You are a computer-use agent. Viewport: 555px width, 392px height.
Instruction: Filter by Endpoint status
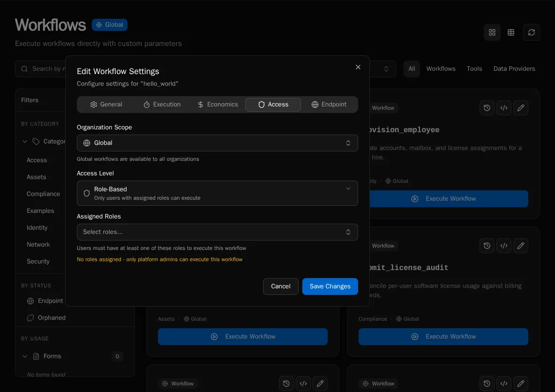[45, 301]
